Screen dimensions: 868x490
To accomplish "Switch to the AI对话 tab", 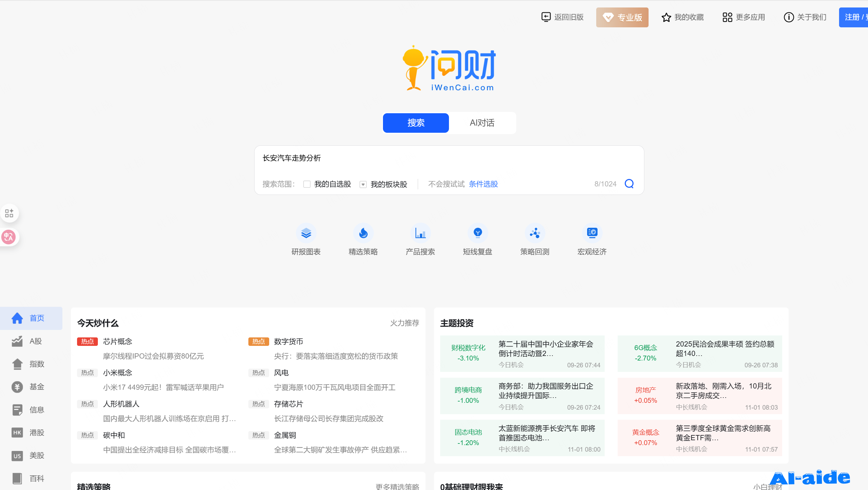I will click(482, 123).
